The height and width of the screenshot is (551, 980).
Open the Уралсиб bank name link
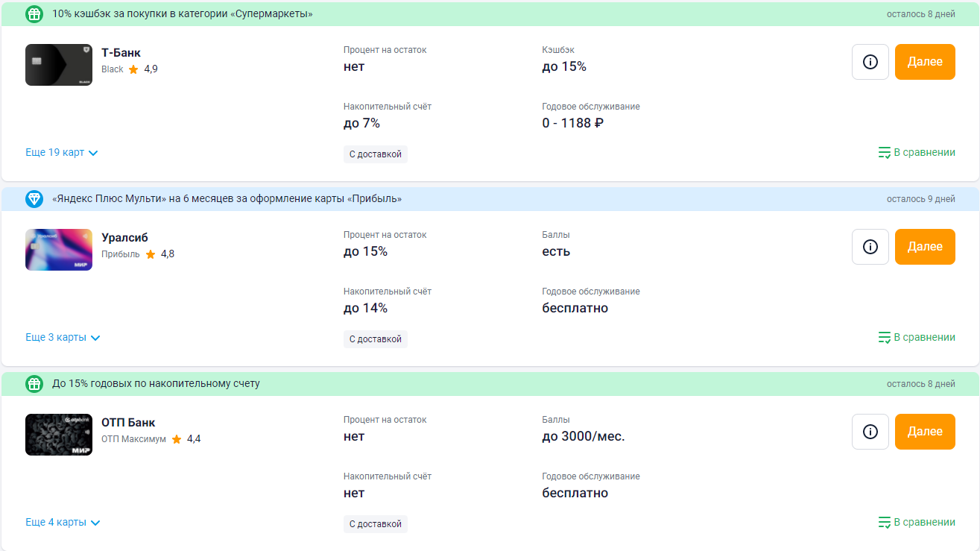click(124, 238)
